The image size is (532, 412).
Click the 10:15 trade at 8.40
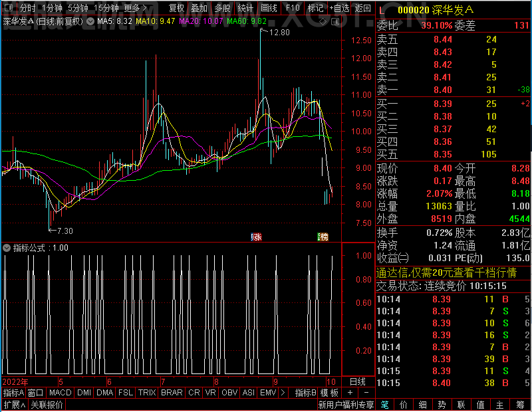(454, 383)
